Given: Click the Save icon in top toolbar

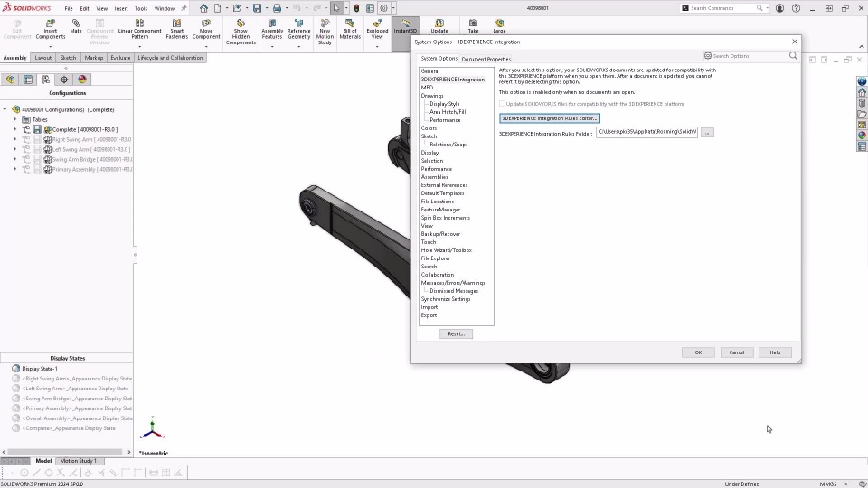Looking at the screenshot, I should coord(257,8).
